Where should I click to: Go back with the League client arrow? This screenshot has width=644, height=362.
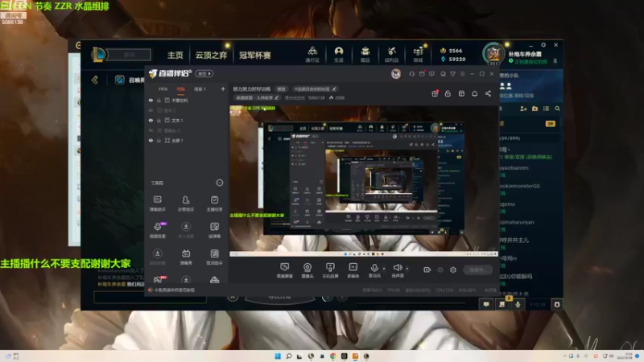click(95, 80)
